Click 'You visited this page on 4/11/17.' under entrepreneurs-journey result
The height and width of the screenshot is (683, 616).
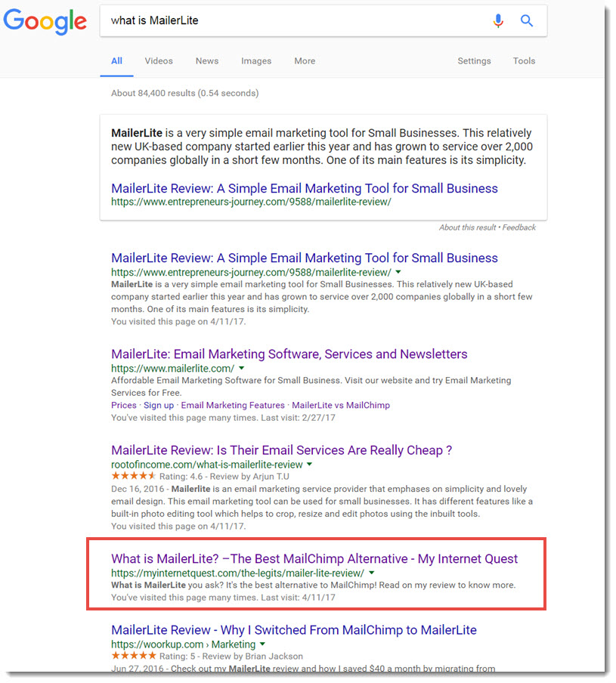tap(178, 322)
